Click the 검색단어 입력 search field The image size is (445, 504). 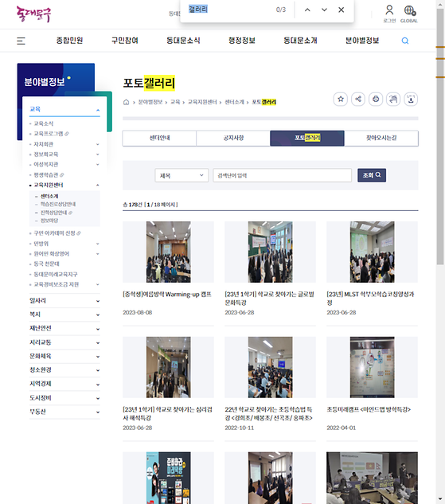pos(282,175)
